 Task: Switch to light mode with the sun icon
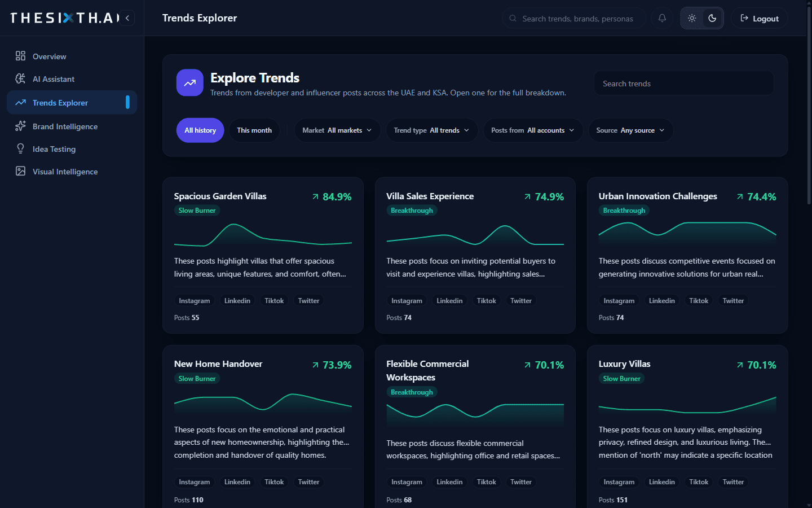[692, 18]
